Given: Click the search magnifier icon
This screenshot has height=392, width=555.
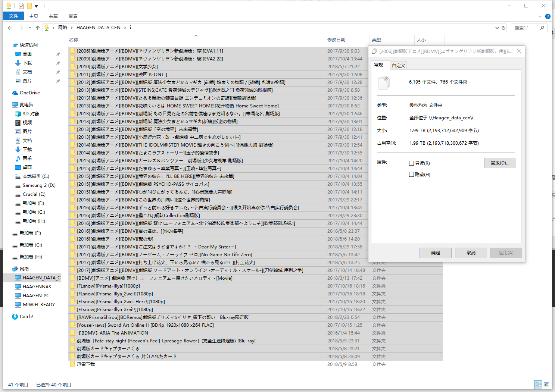Looking at the screenshot, I should (542, 28).
